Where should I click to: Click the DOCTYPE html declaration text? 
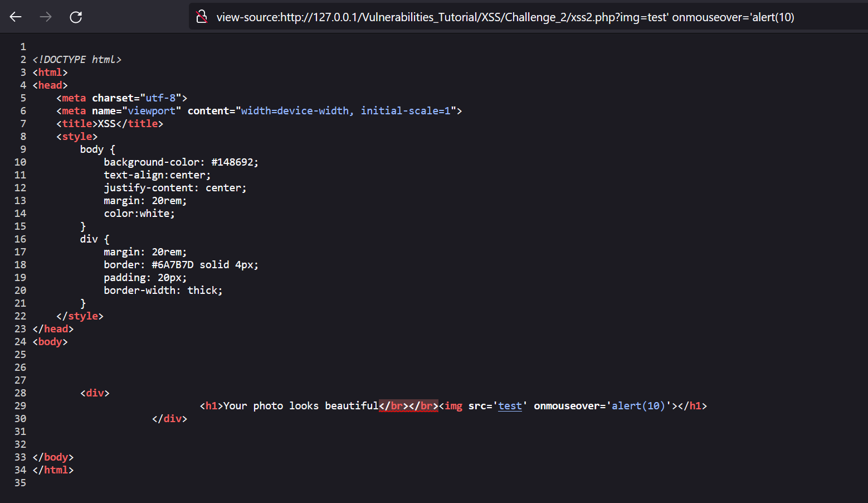click(77, 60)
